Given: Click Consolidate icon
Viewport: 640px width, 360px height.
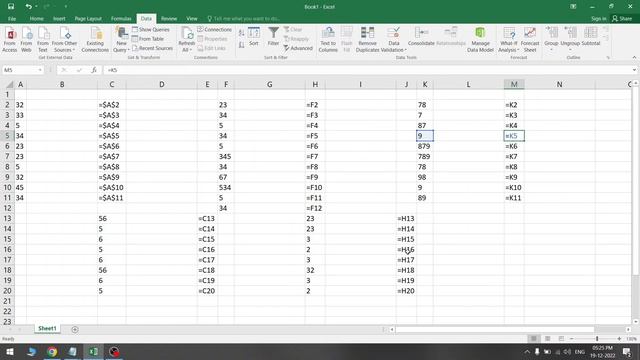Looking at the screenshot, I should (421, 37).
